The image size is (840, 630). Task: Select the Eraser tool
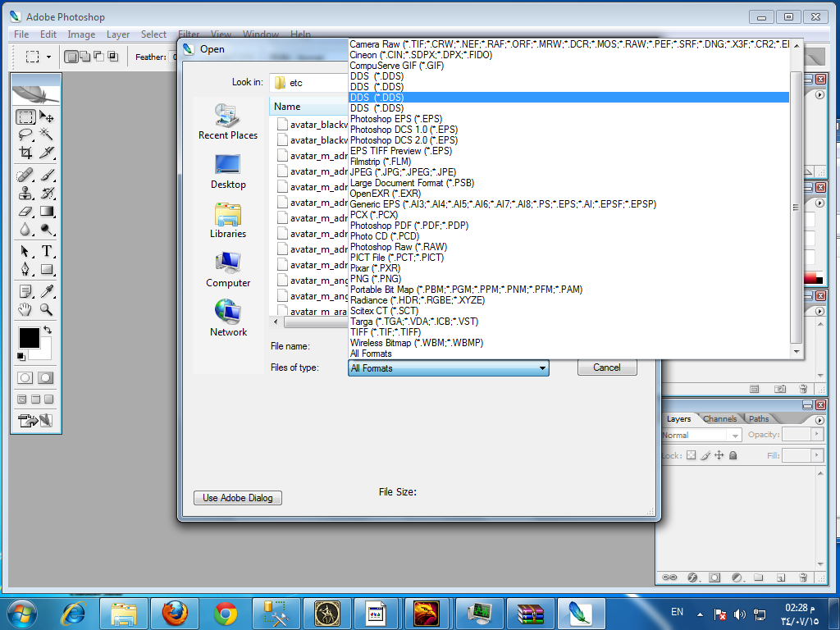click(25, 212)
